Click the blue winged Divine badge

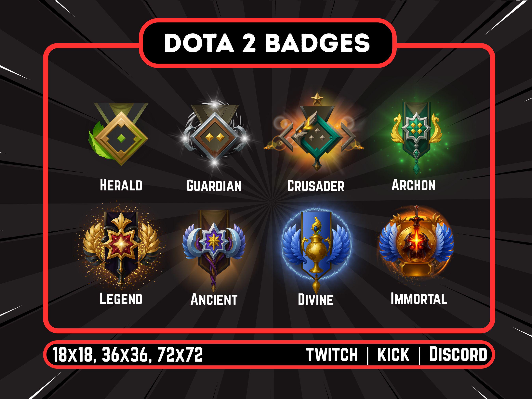(316, 251)
